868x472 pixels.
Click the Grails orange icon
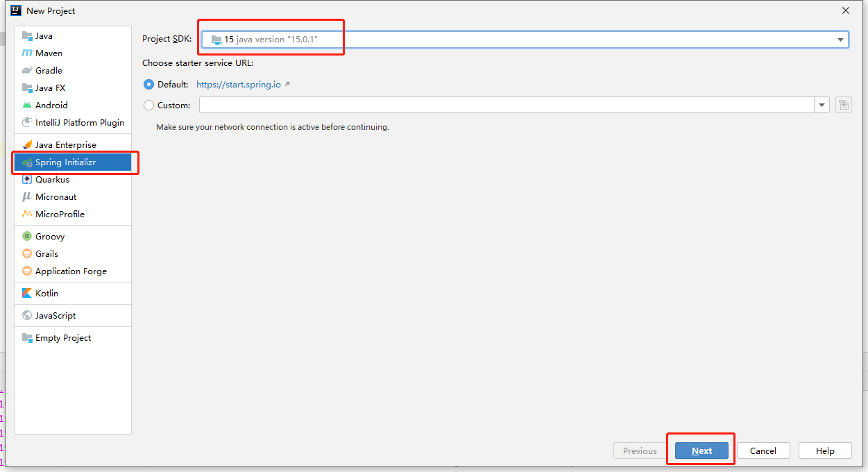(27, 254)
